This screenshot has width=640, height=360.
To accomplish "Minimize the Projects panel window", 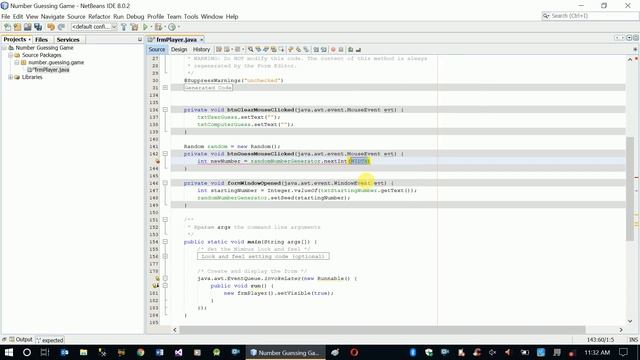I will tap(140, 40).
